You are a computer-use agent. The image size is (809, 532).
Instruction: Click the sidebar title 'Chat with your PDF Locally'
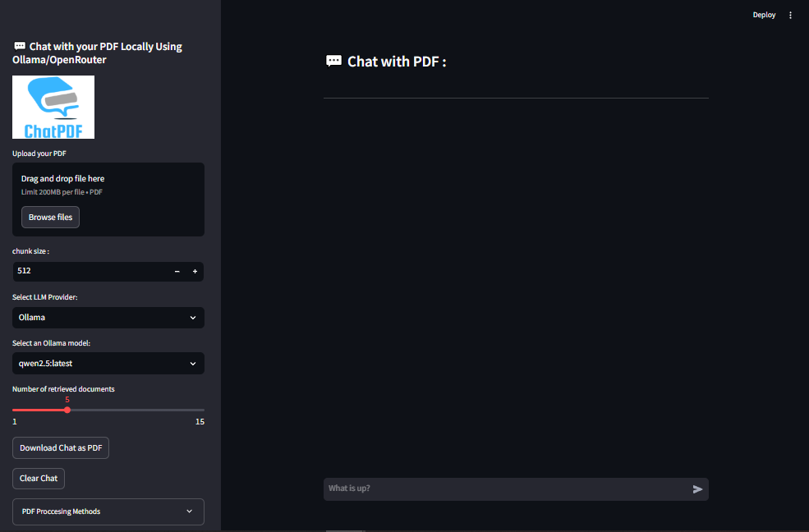98,53
